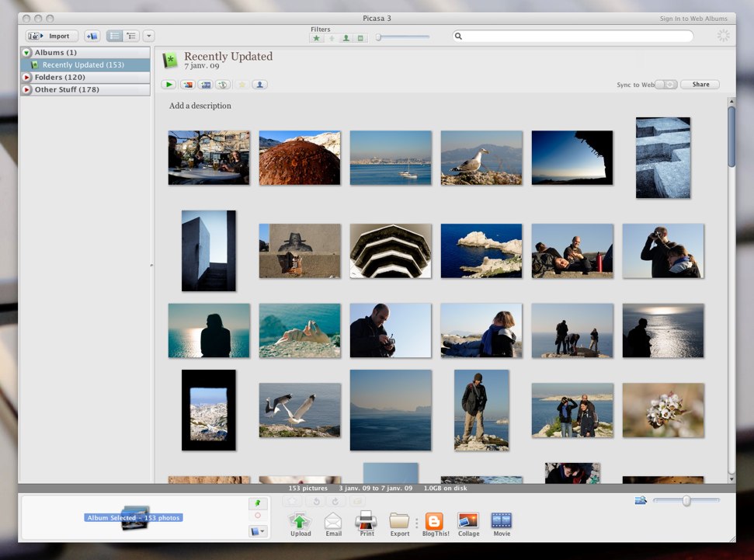Filter to show movies only
This screenshot has height=560, width=754.
tap(360, 38)
